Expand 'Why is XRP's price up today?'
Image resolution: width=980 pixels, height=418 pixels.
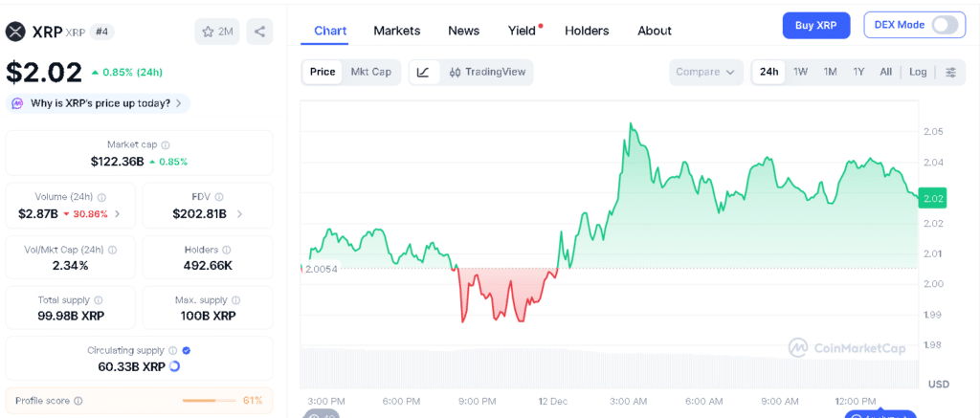[99, 103]
